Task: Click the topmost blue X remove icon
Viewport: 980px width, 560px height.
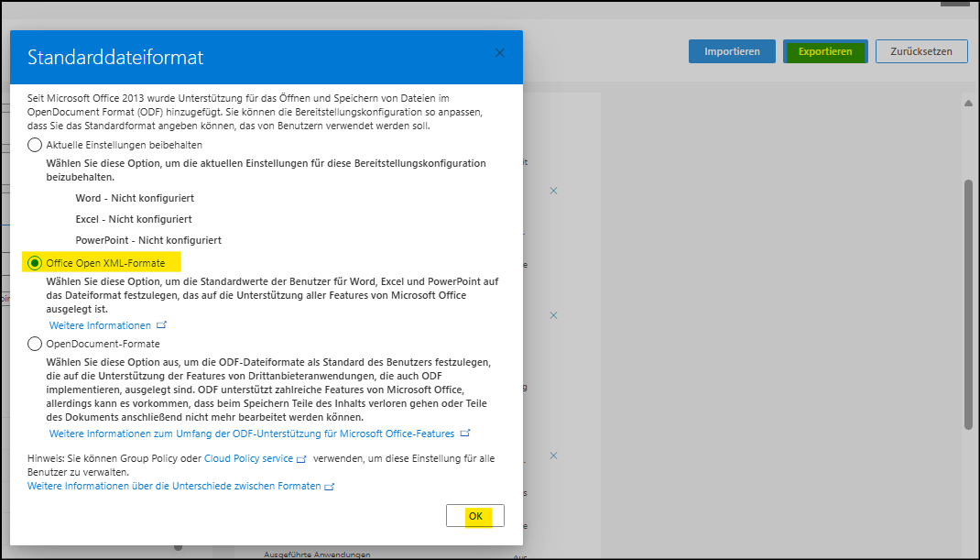Action: [553, 191]
